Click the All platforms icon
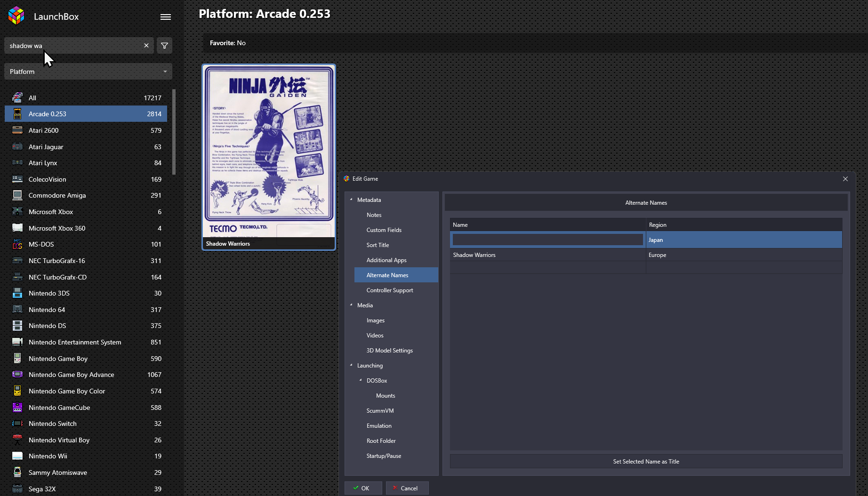The height and width of the screenshot is (496, 868). (x=17, y=98)
